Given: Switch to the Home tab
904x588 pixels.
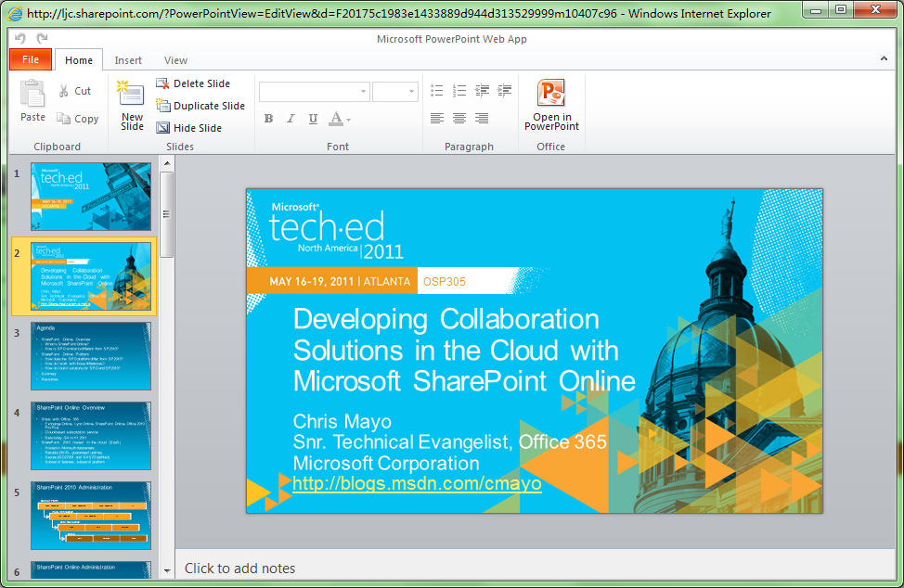Looking at the screenshot, I should [x=79, y=60].
